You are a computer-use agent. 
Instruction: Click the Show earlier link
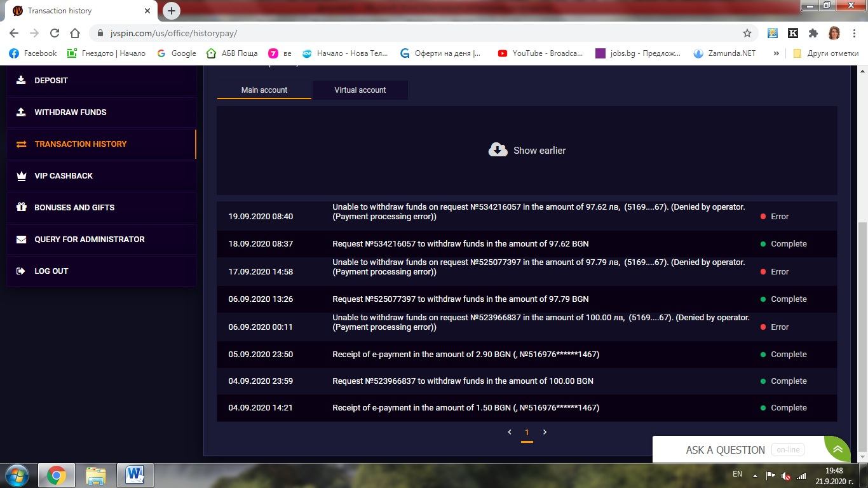pos(539,151)
